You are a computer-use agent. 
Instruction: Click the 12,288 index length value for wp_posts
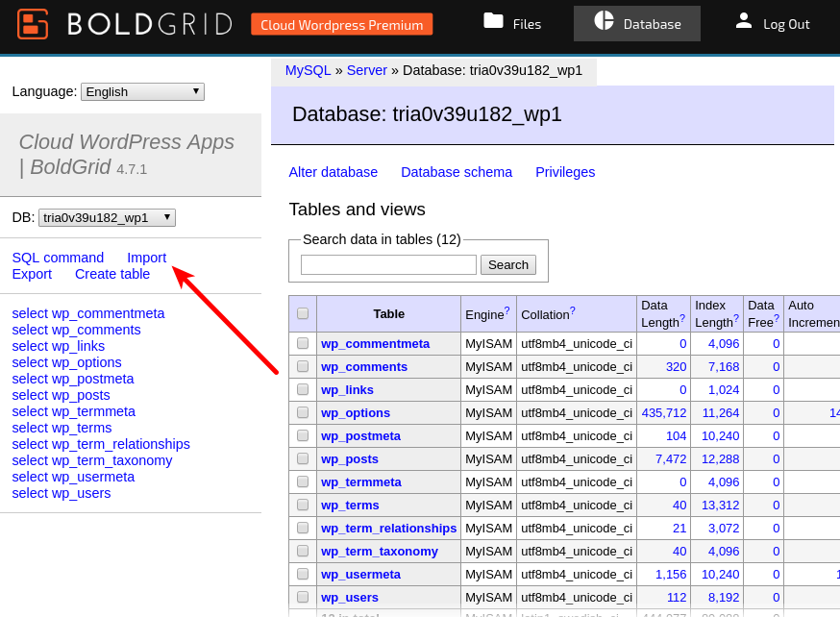(x=720, y=459)
